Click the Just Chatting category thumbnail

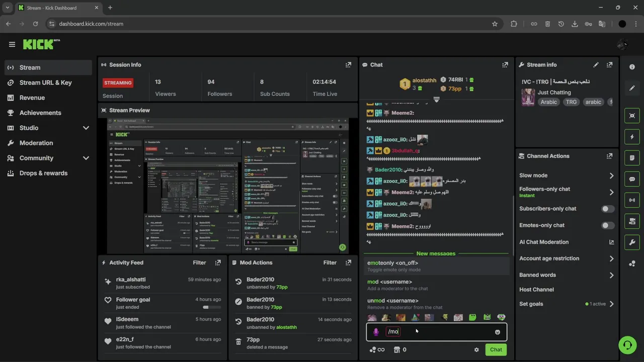click(528, 97)
